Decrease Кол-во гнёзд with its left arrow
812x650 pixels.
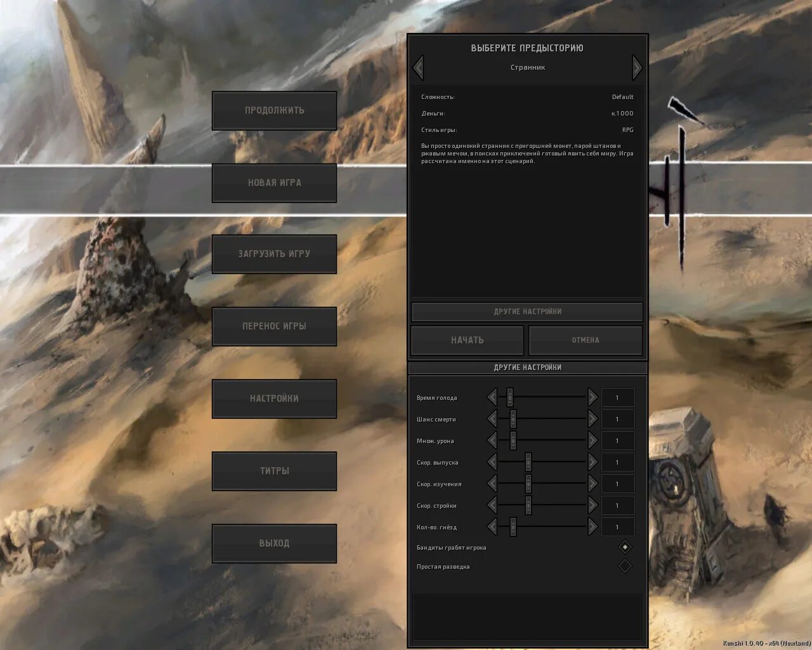pos(492,527)
